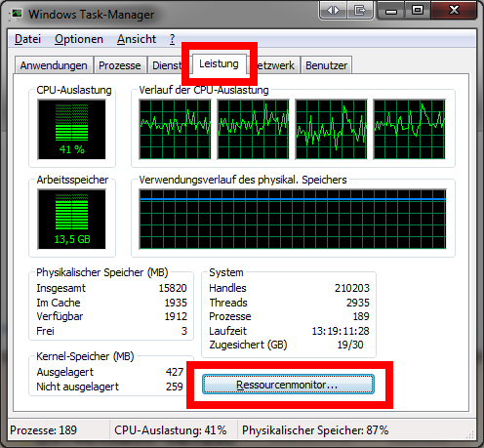Click the left-right arrows title bar button
The height and width of the screenshot is (448, 484).
333,11
